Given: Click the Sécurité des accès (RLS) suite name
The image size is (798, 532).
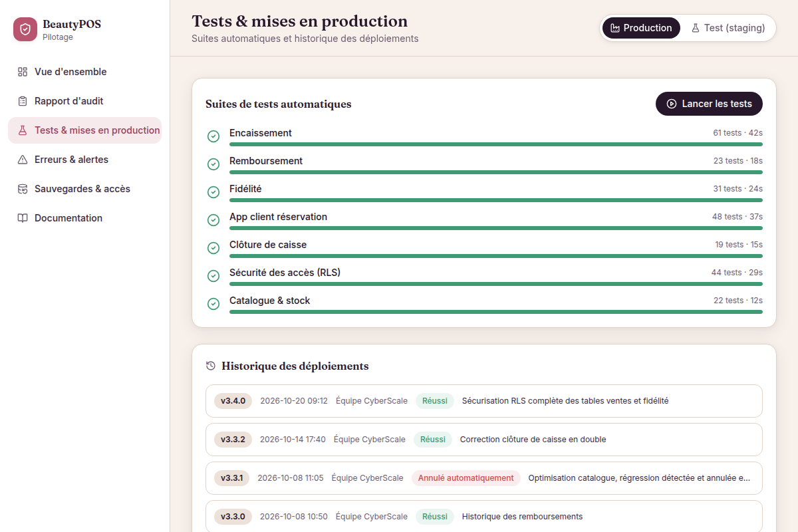Looking at the screenshot, I should tap(285, 273).
